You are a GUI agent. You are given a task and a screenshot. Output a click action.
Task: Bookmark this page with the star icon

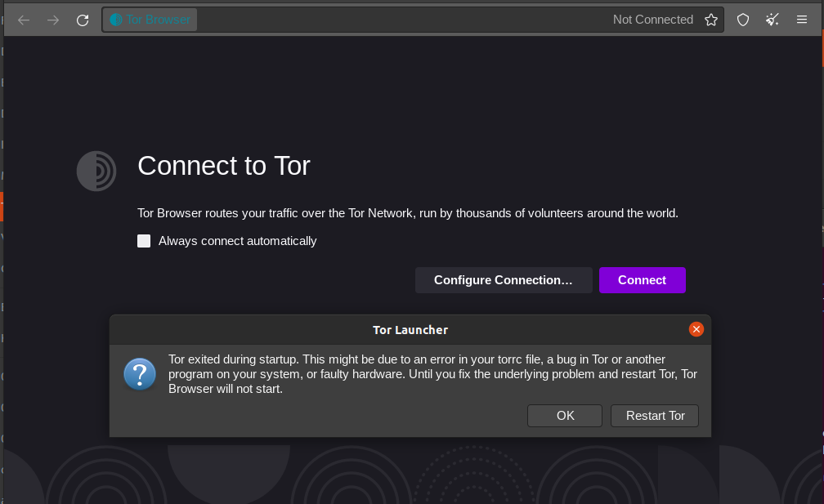click(x=711, y=20)
